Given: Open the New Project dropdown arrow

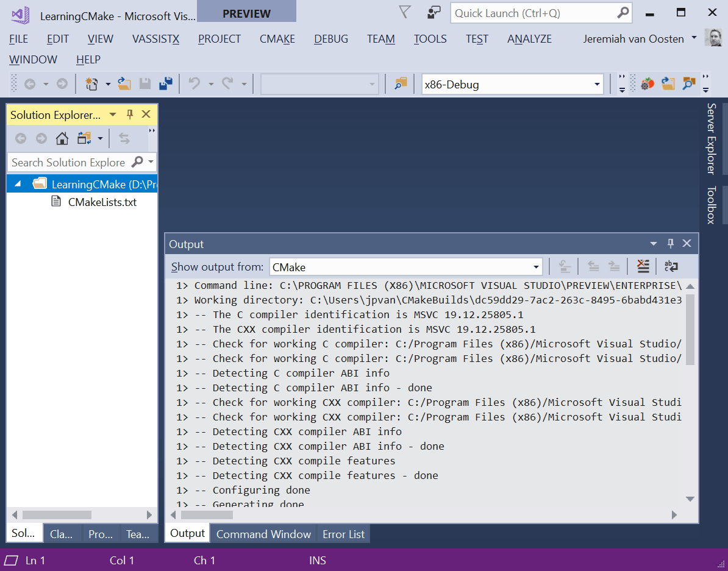Looking at the screenshot, I should (108, 85).
